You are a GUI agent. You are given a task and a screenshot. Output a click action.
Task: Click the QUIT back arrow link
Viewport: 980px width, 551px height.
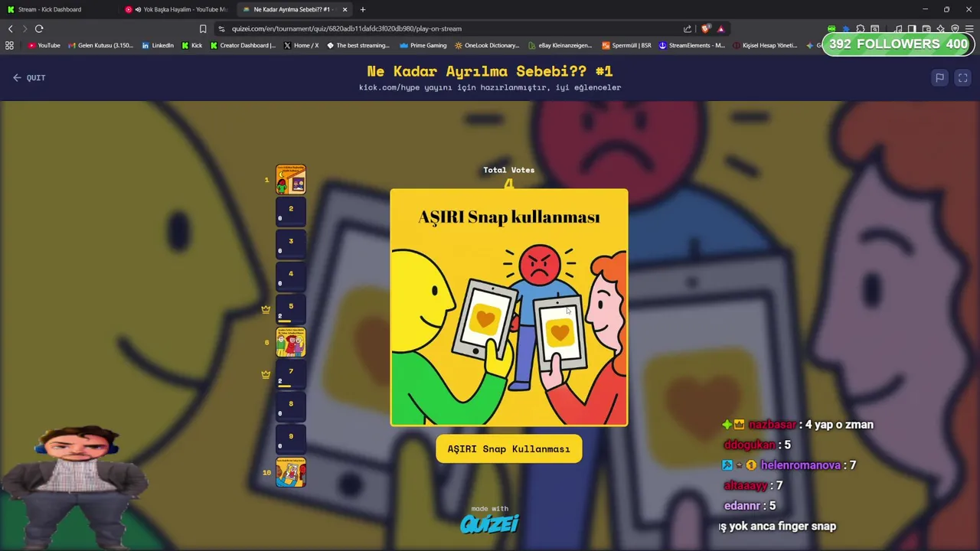point(29,77)
